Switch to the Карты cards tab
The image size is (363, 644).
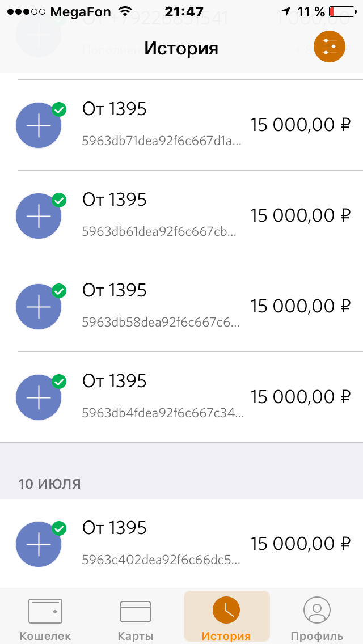click(x=136, y=617)
